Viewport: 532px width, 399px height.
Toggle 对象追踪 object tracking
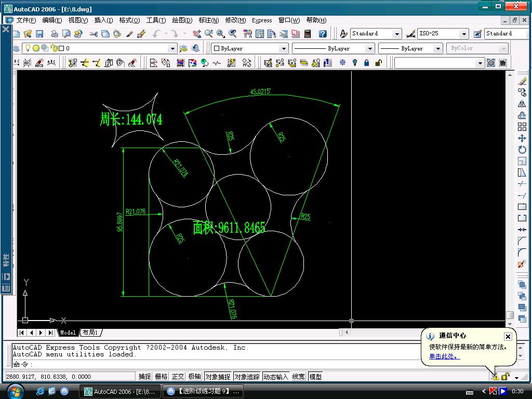coord(247,377)
